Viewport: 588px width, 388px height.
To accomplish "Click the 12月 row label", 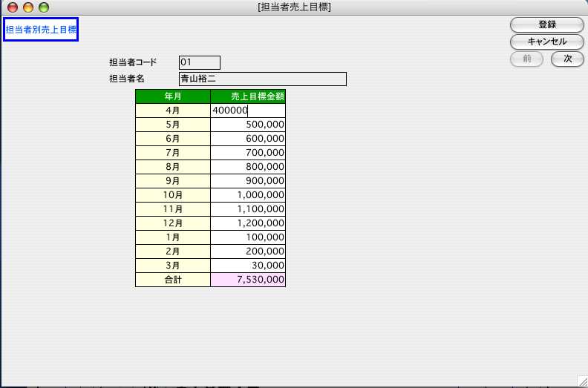I will [173, 223].
